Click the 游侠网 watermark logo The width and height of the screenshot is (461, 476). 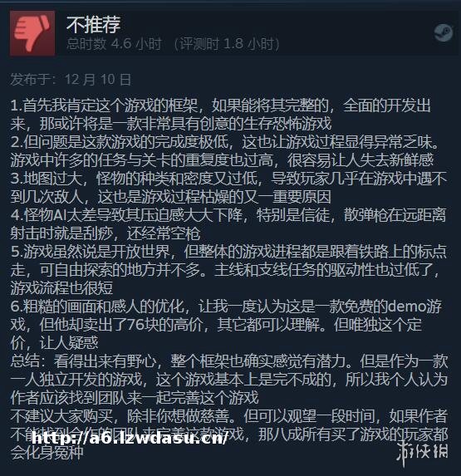tap(422, 453)
